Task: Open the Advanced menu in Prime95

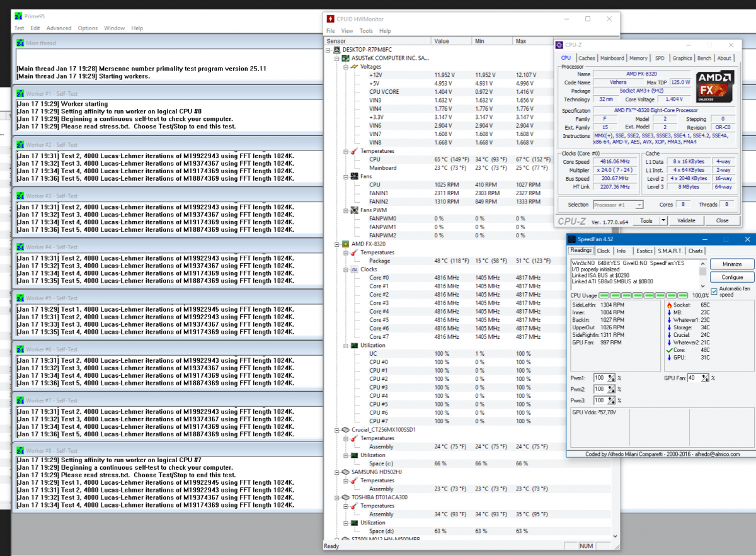Action: 59,28
